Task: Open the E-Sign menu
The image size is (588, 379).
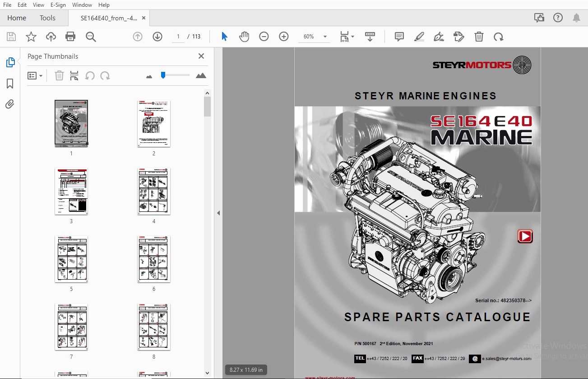Action: [x=58, y=5]
